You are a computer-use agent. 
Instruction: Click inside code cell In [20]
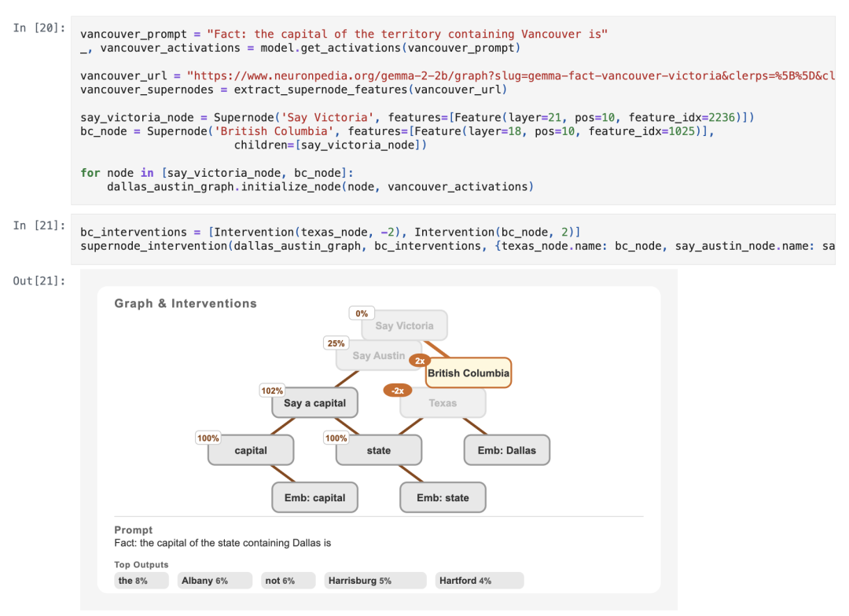[x=453, y=111]
